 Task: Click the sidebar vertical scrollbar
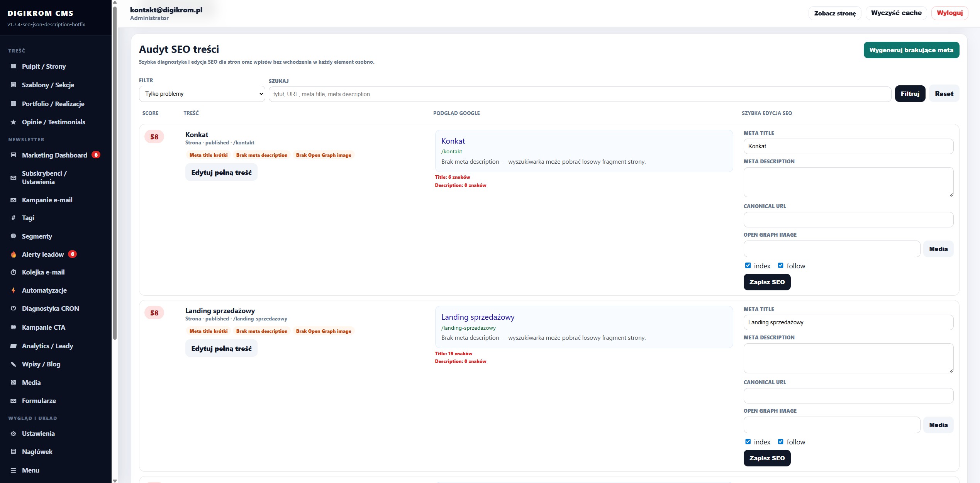pyautogui.click(x=115, y=174)
